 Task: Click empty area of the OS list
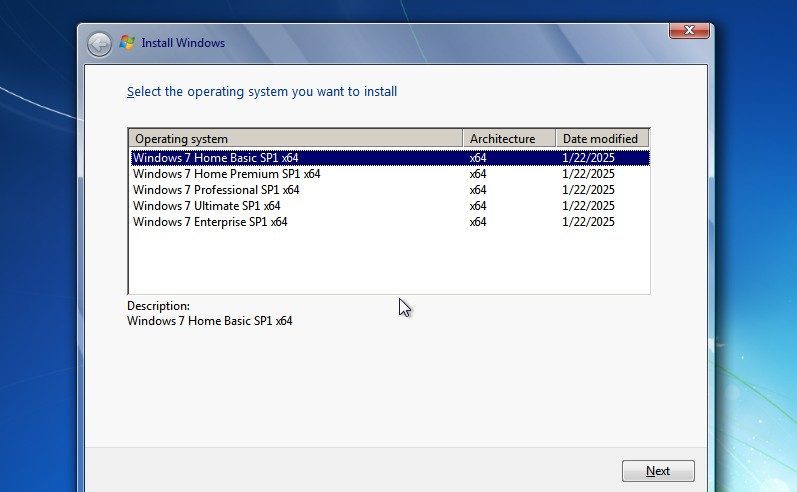click(x=390, y=262)
